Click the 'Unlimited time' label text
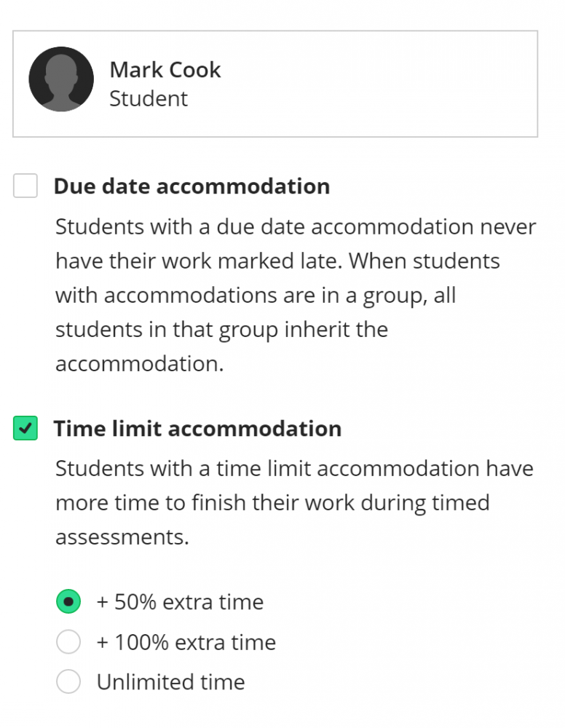Image resolution: width=565 pixels, height=728 pixels. point(170,682)
